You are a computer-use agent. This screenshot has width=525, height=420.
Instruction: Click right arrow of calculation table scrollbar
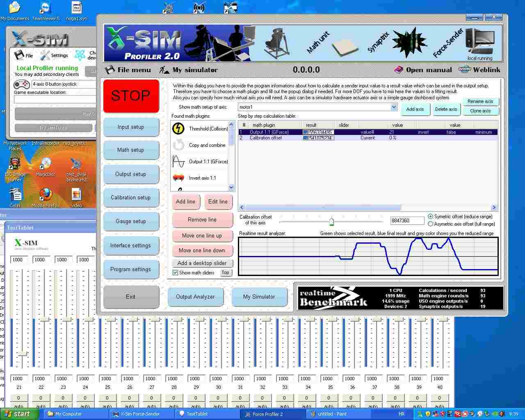(494, 208)
